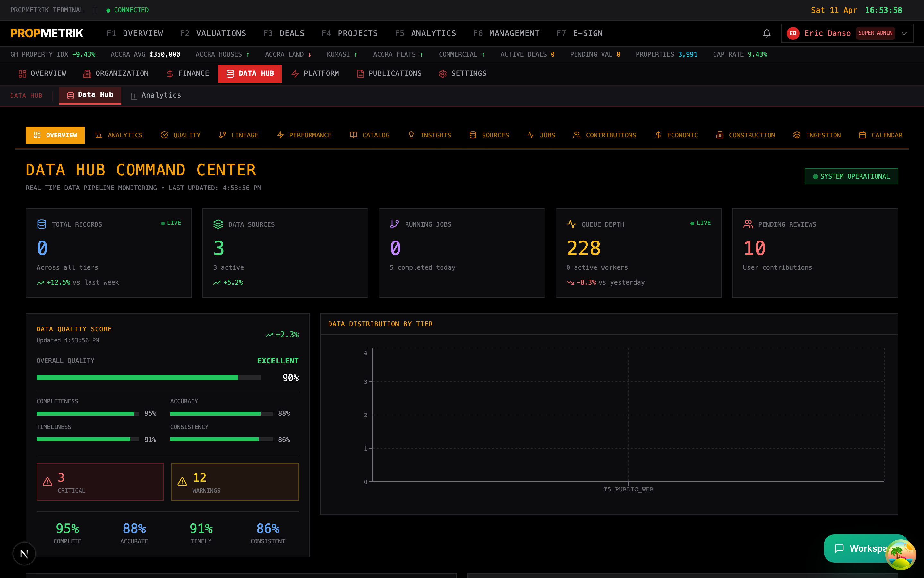Click the Publications document icon
The image size is (924, 578).
pyautogui.click(x=360, y=74)
